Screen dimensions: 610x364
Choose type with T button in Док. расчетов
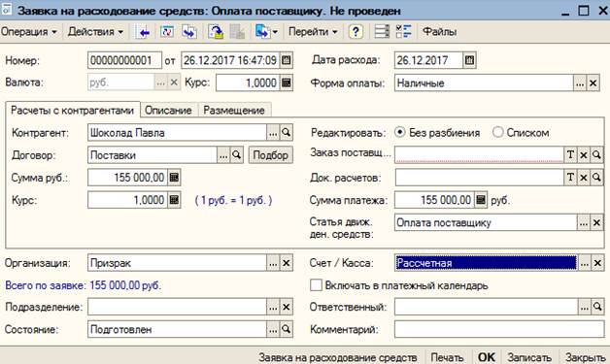tap(570, 178)
